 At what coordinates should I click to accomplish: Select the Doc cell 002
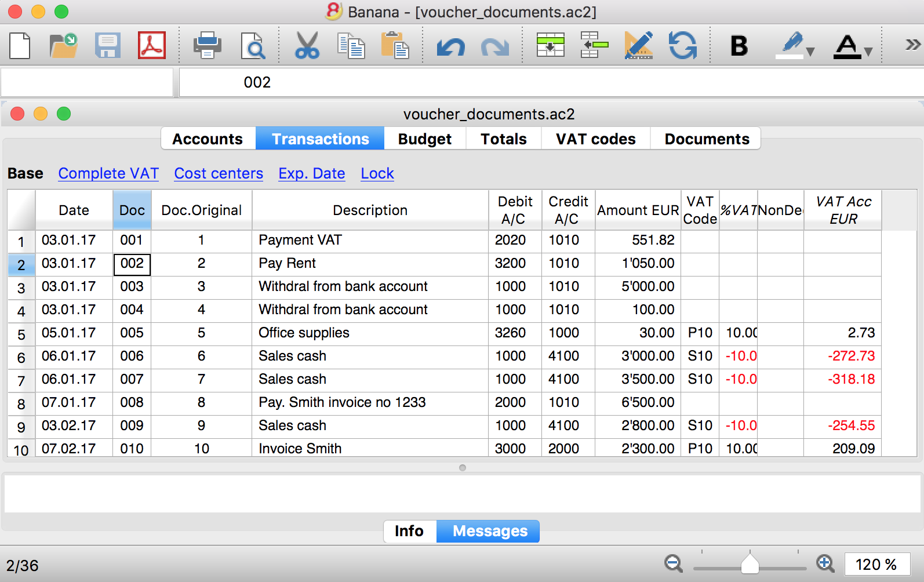[132, 264]
